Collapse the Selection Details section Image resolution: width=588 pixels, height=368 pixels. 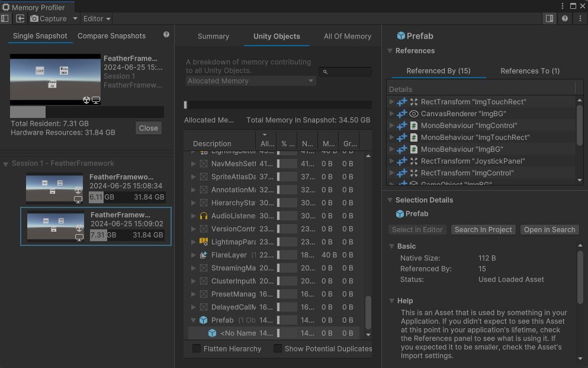coord(390,200)
